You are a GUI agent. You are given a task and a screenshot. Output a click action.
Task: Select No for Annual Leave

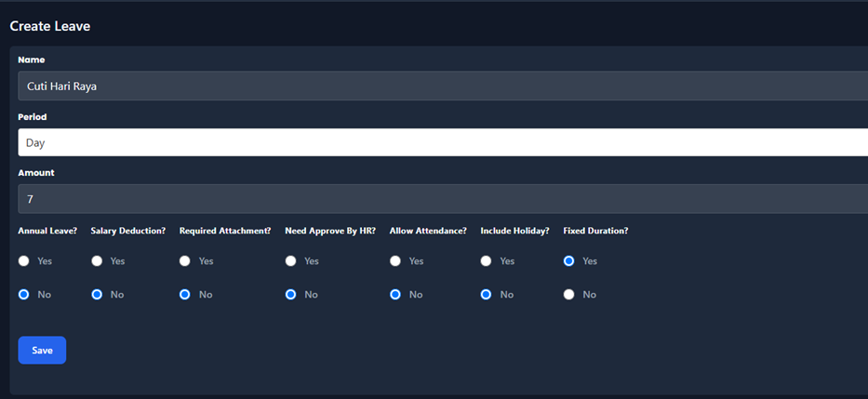pyautogui.click(x=24, y=295)
